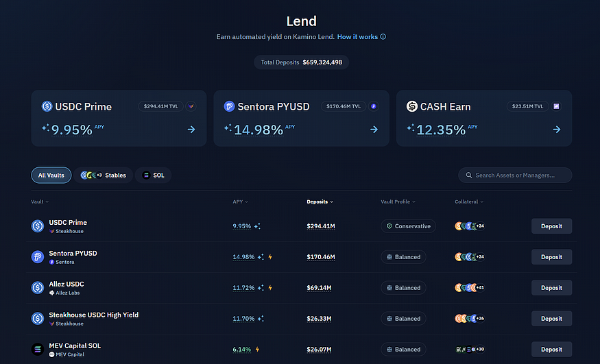The width and height of the screenshot is (600, 364).
Task: Click the $294.41M TVL pill in USDC Prime card
Action: pyautogui.click(x=160, y=106)
